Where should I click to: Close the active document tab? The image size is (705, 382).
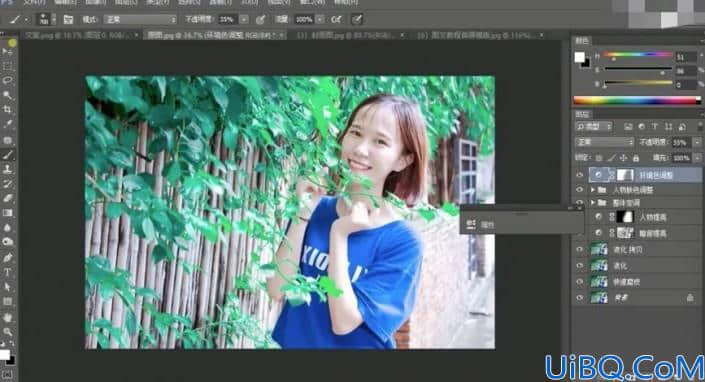(x=282, y=35)
